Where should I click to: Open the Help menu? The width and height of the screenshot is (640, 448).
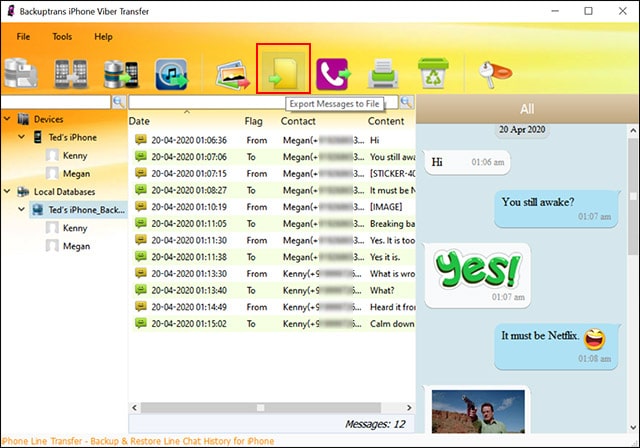[103, 37]
